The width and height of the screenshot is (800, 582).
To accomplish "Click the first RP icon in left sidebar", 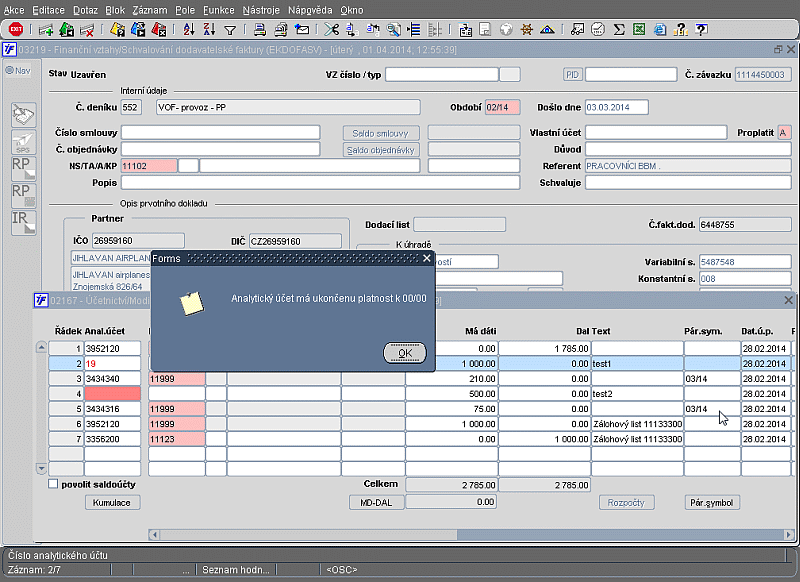I will (23, 168).
